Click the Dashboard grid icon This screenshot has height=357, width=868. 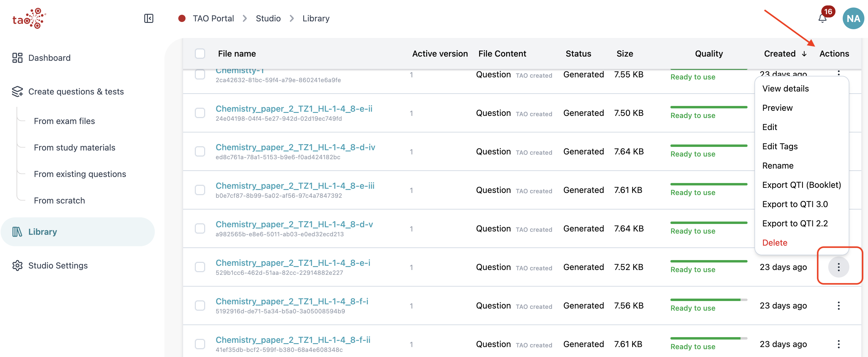pyautogui.click(x=17, y=57)
